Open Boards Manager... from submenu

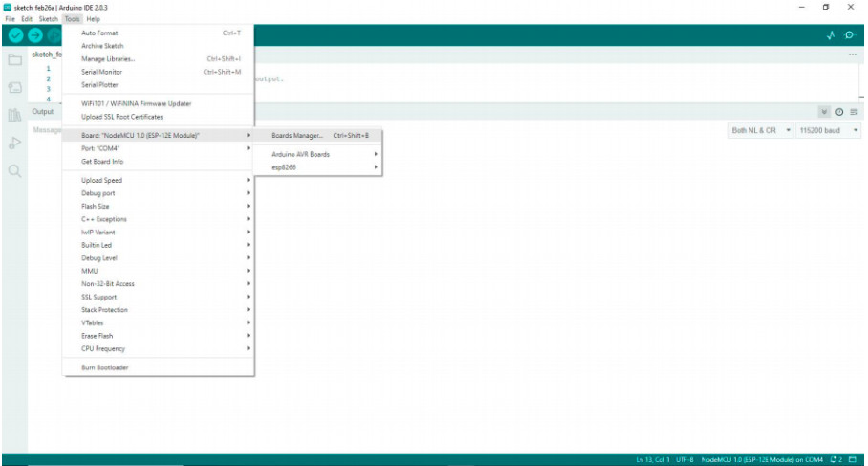(x=318, y=135)
